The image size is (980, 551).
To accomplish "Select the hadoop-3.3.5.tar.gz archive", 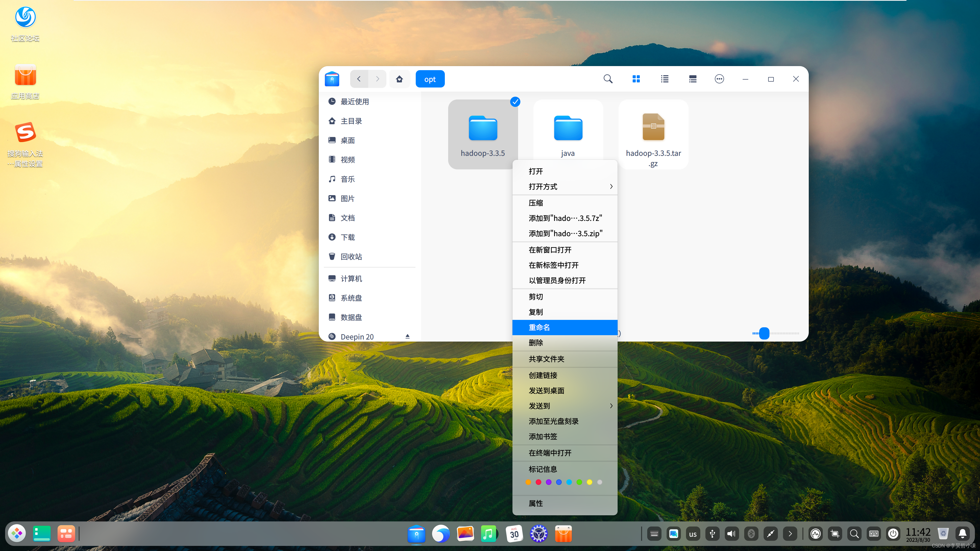I will (x=653, y=134).
